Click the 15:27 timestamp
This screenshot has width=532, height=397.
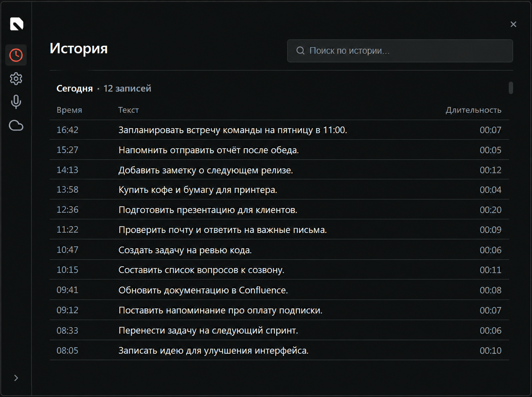point(67,150)
